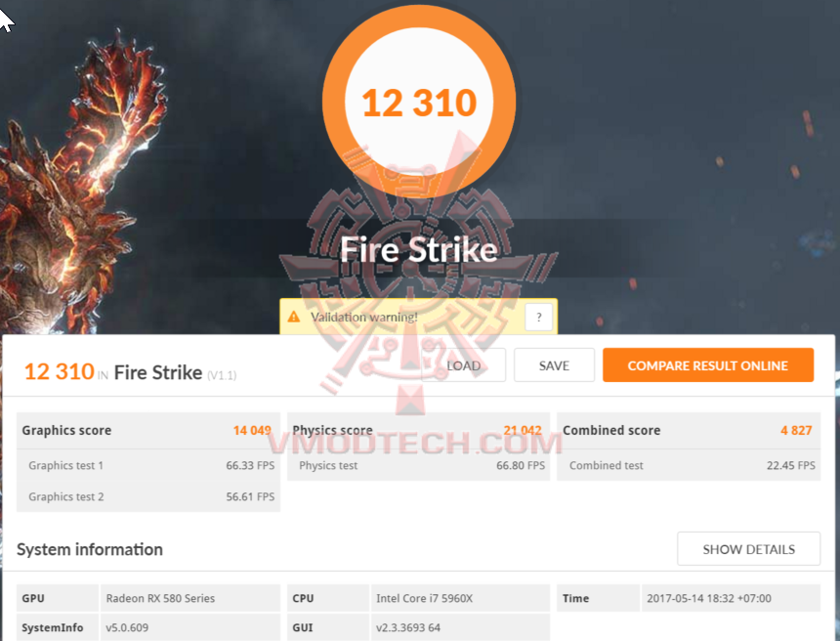
Task: Select the Graphics score header row
Action: (x=148, y=430)
